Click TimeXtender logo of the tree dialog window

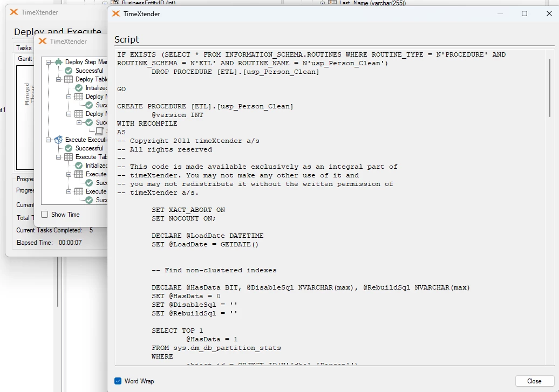point(43,42)
